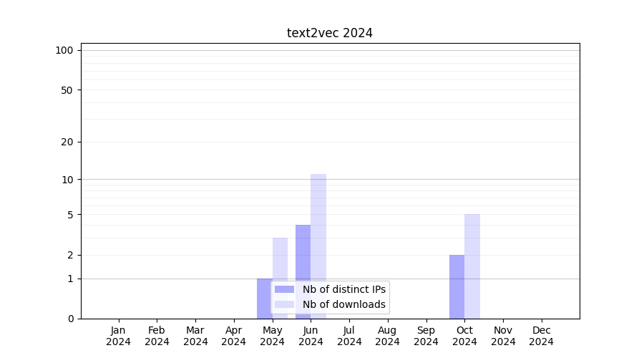Viewport: 644px width, 358px height.
Task: Click the 0 tick on y-axis
Action: (70, 319)
